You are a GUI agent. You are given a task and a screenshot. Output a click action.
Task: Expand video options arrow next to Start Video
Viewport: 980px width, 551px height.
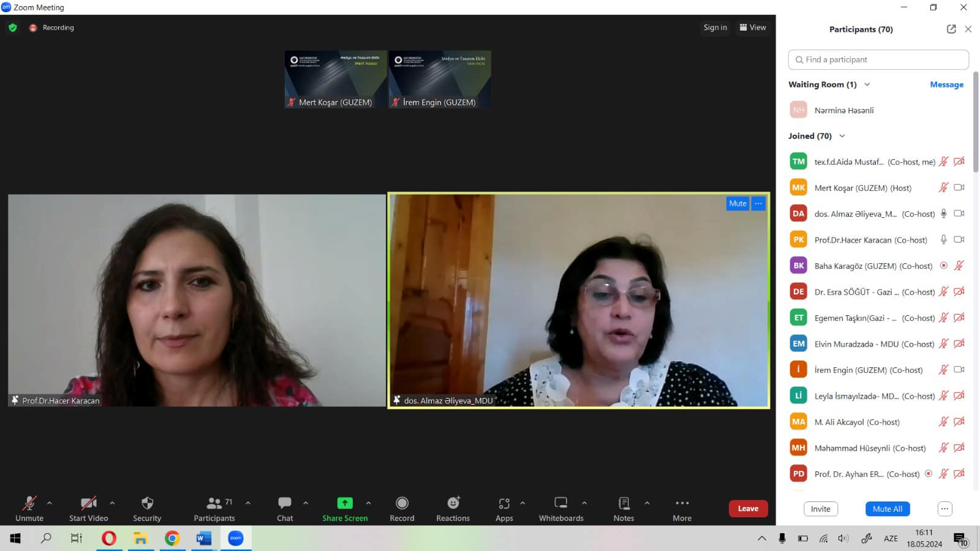(112, 503)
